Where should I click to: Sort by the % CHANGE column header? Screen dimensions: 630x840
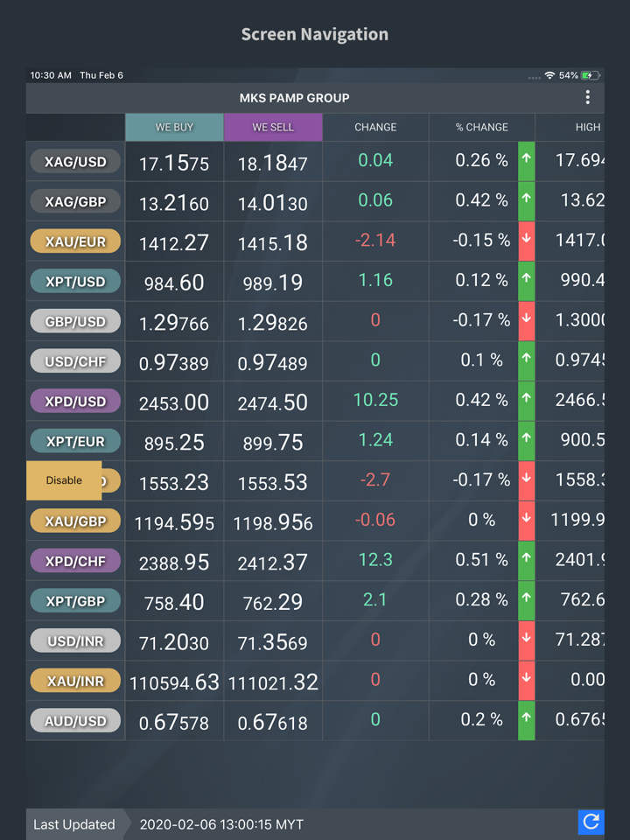481,127
